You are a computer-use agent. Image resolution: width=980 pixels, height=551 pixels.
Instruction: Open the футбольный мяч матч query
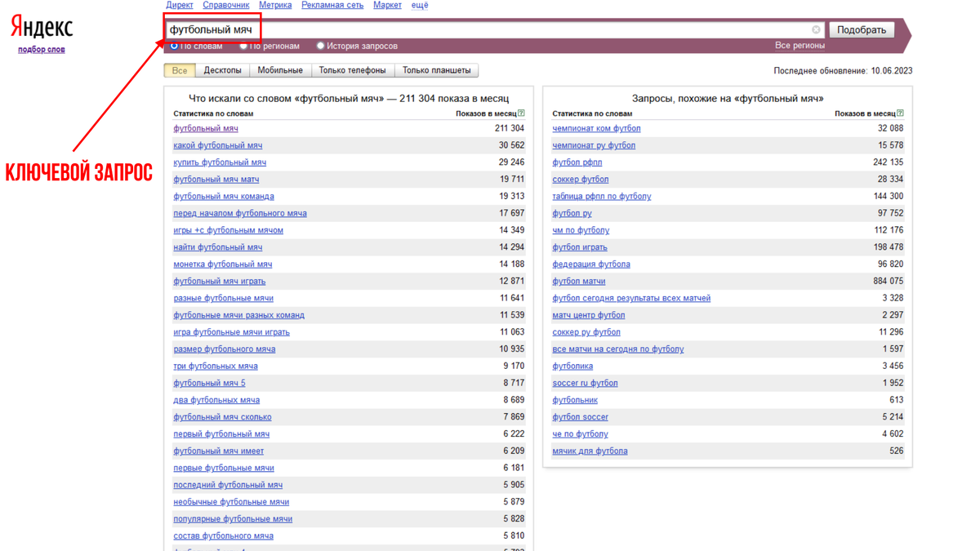click(x=216, y=180)
